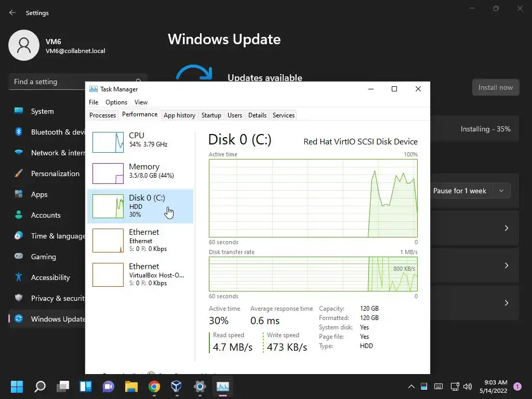
Task: Switch to the Startup tab
Action: click(211, 115)
